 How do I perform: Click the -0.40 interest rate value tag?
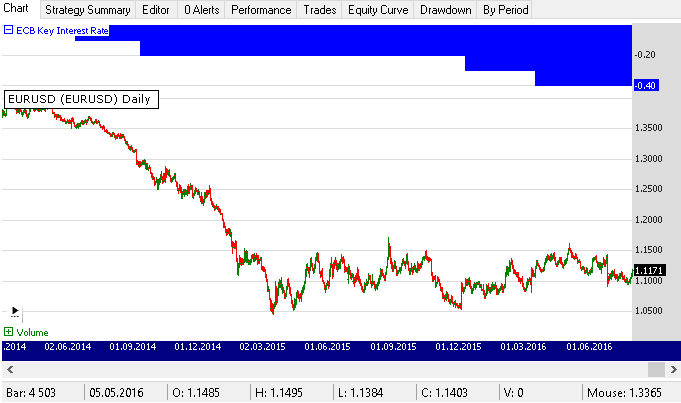click(x=645, y=86)
